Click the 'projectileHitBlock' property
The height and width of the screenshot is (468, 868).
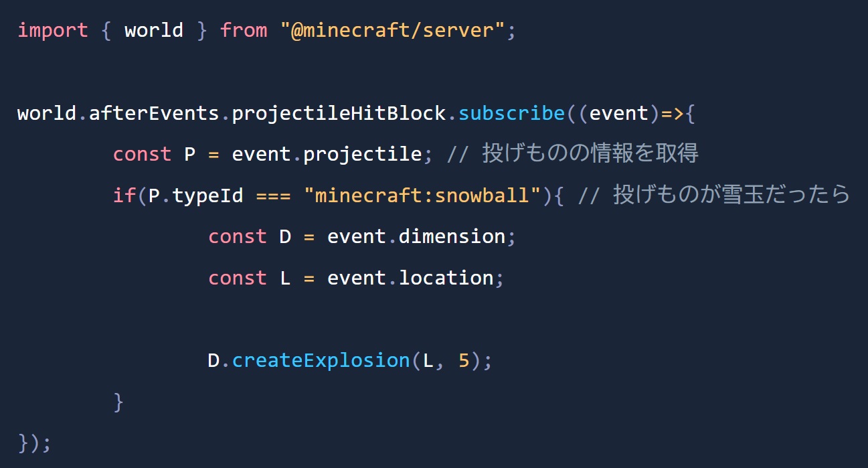point(339,113)
